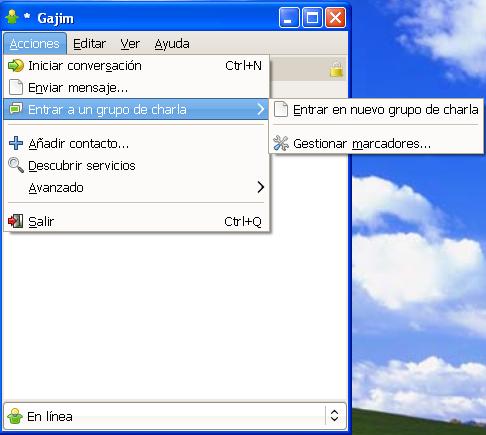The height and width of the screenshot is (435, 486).
Task: Click the magnifier icon for Descubrir servicios
Action: click(16, 165)
